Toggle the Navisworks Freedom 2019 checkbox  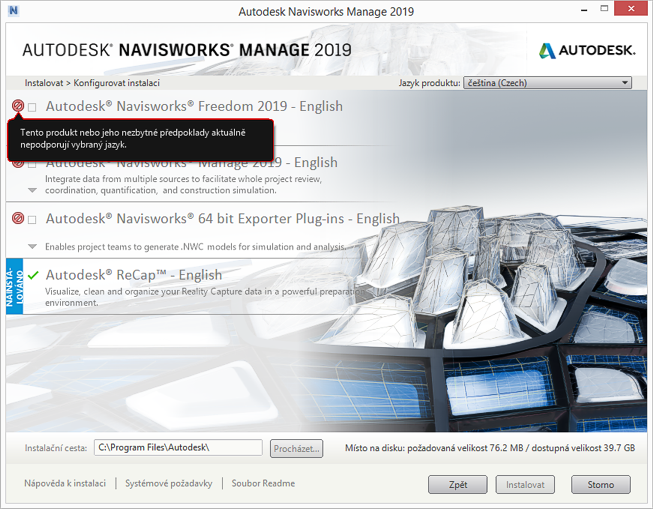[x=33, y=107]
